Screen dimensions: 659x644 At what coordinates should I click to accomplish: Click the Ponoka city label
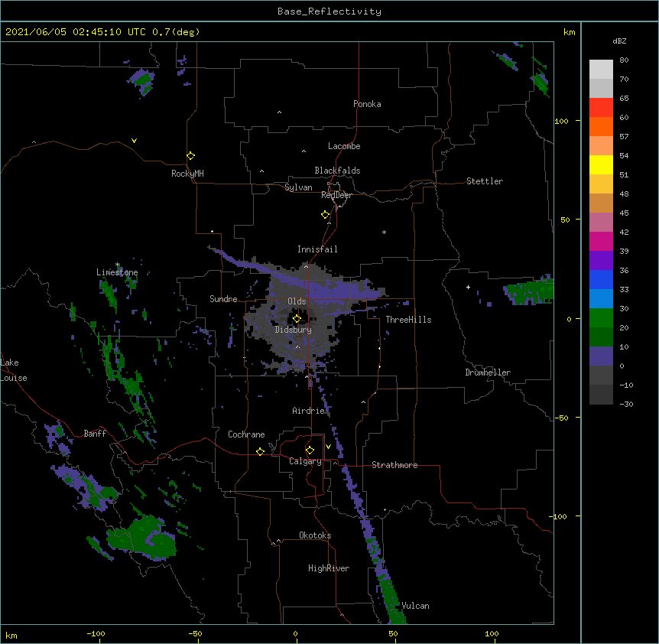[x=367, y=104]
